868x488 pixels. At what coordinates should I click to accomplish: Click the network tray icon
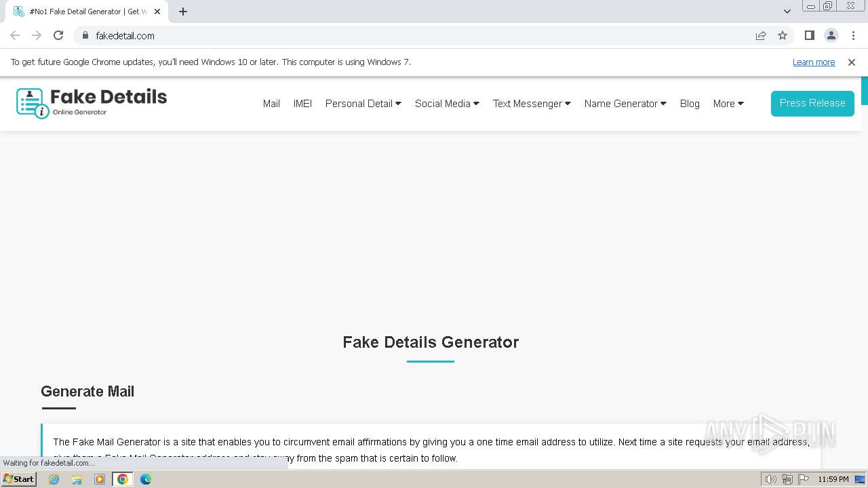(x=787, y=479)
